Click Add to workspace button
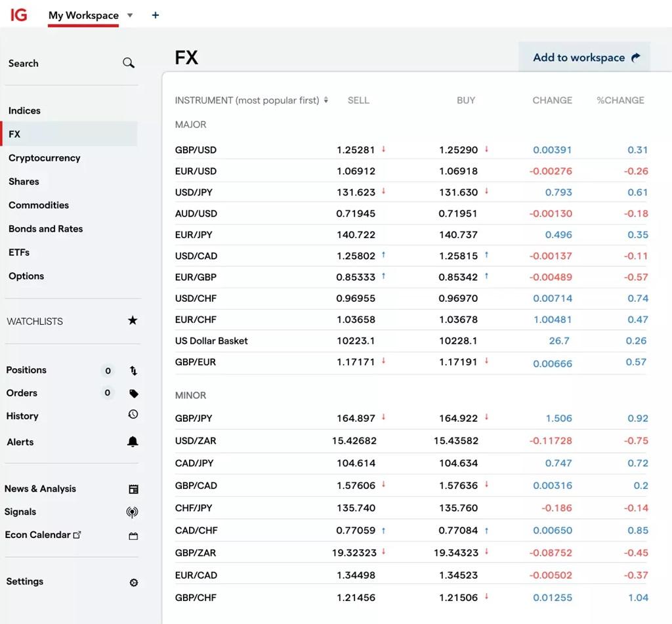672x624 pixels. pos(585,58)
